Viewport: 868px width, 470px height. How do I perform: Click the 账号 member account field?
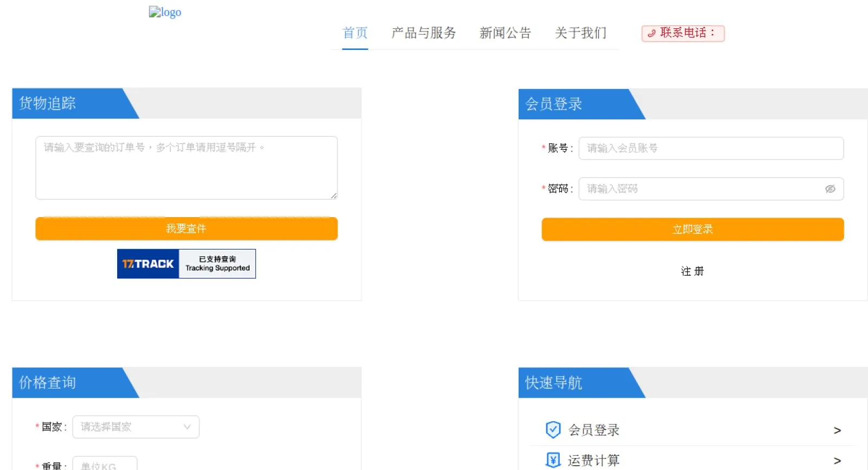coord(711,148)
